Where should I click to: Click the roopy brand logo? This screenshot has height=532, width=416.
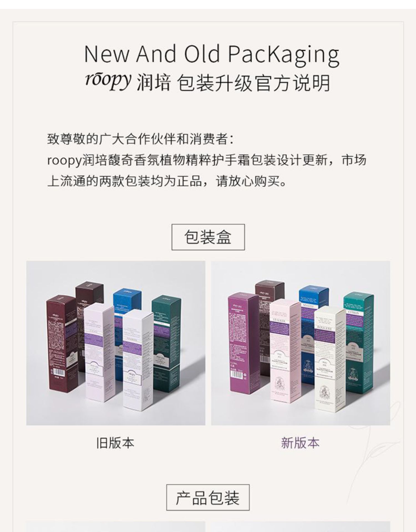[x=108, y=81]
